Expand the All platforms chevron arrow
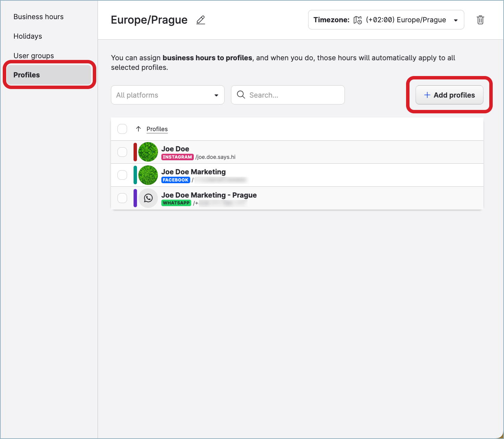 point(216,95)
